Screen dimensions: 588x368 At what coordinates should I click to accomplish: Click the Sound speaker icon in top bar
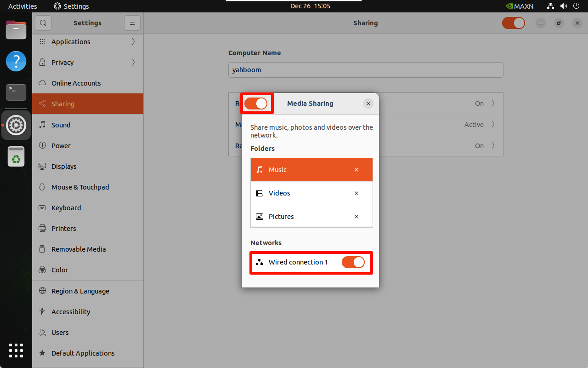pyautogui.click(x=563, y=6)
